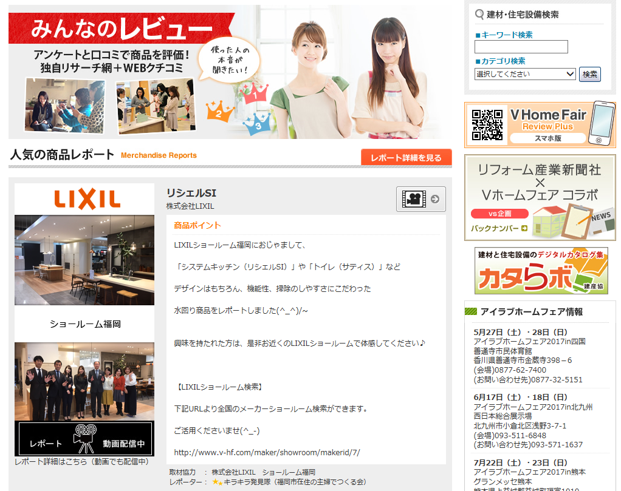
Task: Click the レポート詳細はこちら link
Action: click(82, 462)
